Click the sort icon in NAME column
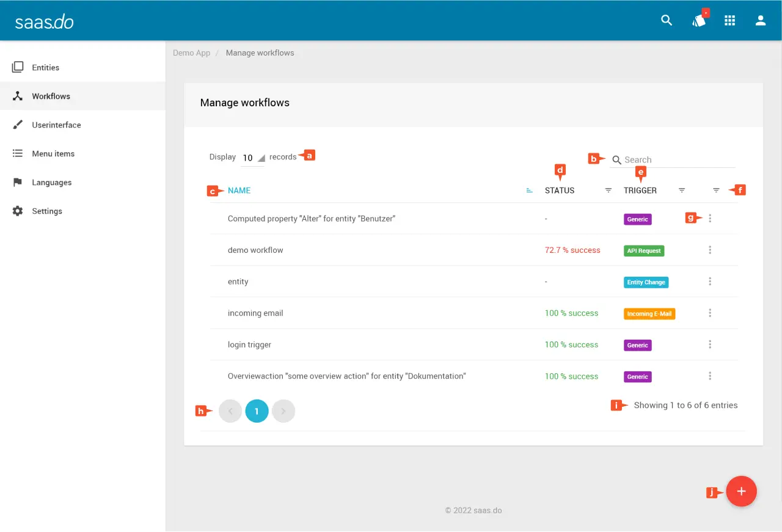This screenshot has width=782, height=532. [x=530, y=191]
